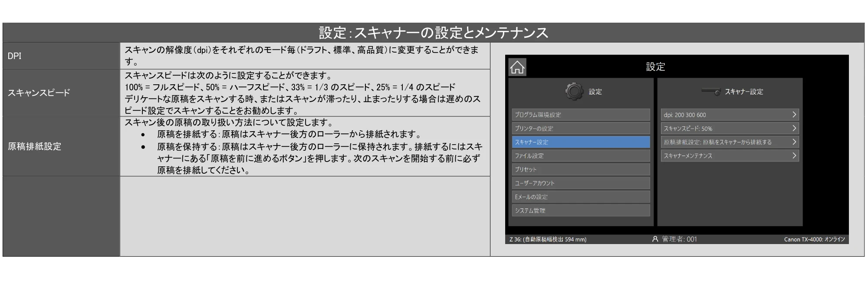Screen dimensions: 868x294
Task: Open プリセット menu item
Action: 581,169
